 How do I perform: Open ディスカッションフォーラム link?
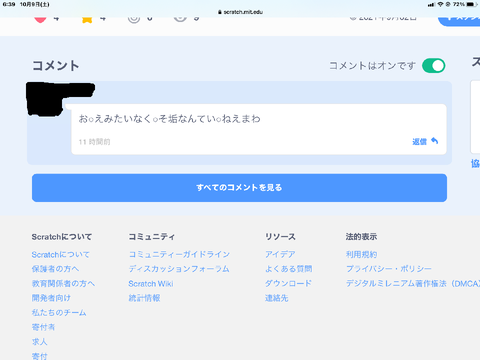tap(179, 269)
